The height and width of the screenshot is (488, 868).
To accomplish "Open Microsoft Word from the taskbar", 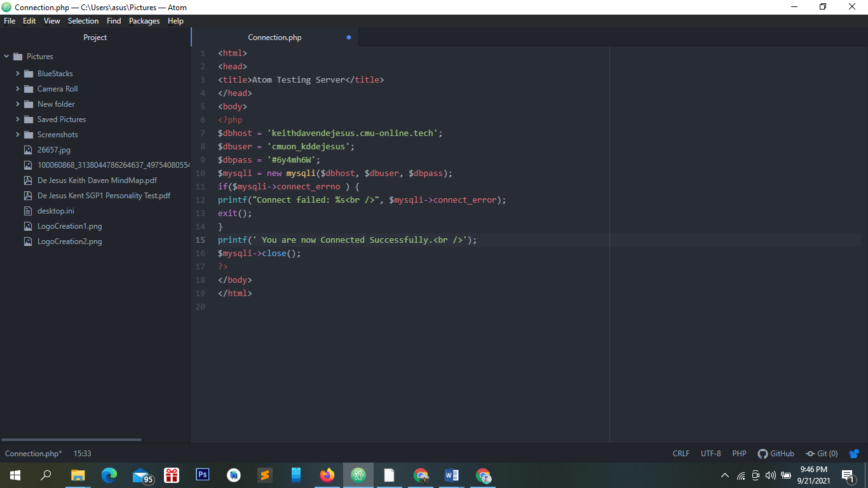I will point(452,475).
